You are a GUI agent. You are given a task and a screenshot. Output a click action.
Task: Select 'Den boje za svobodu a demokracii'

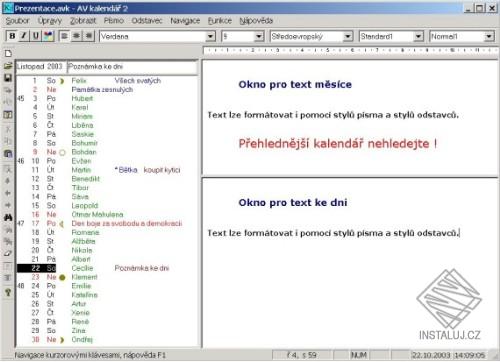coord(127,224)
